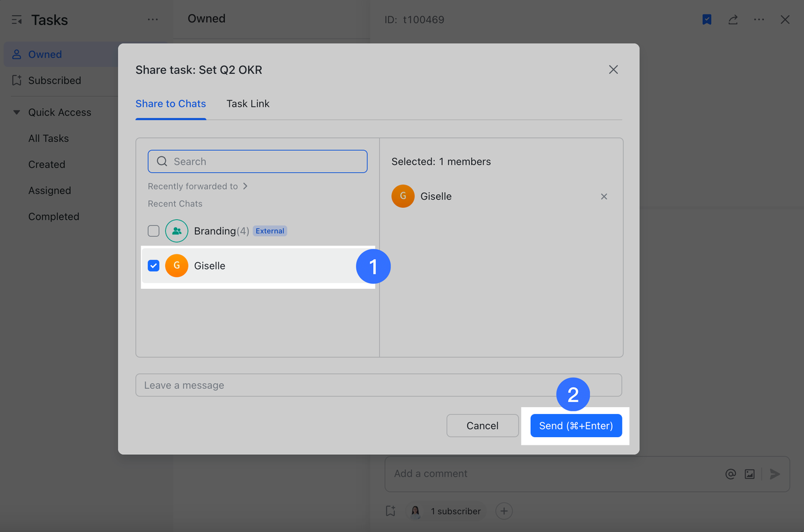
Task: Click the insert image icon in comment box
Action: tap(749, 474)
